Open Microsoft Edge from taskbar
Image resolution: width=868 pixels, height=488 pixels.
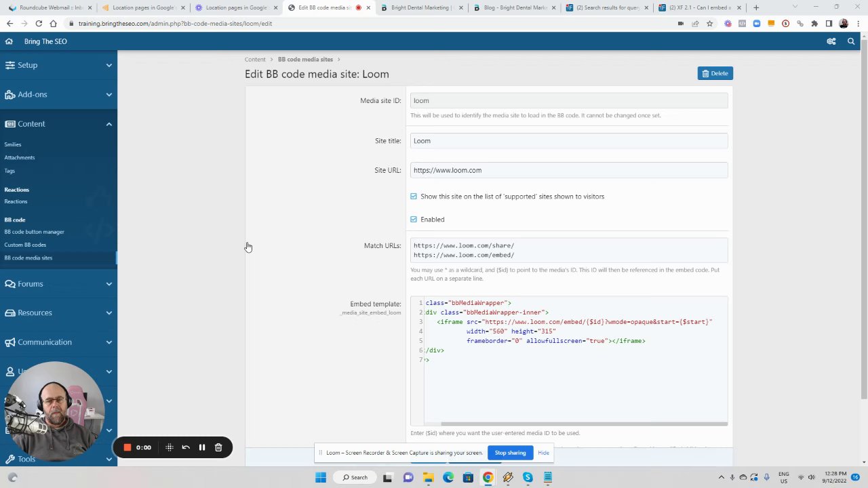click(448, 477)
